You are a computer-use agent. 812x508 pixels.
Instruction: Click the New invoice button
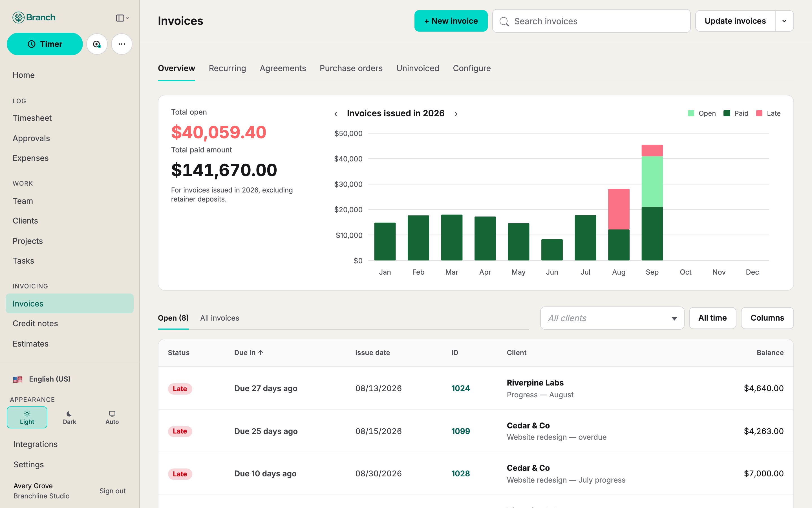pyautogui.click(x=451, y=21)
